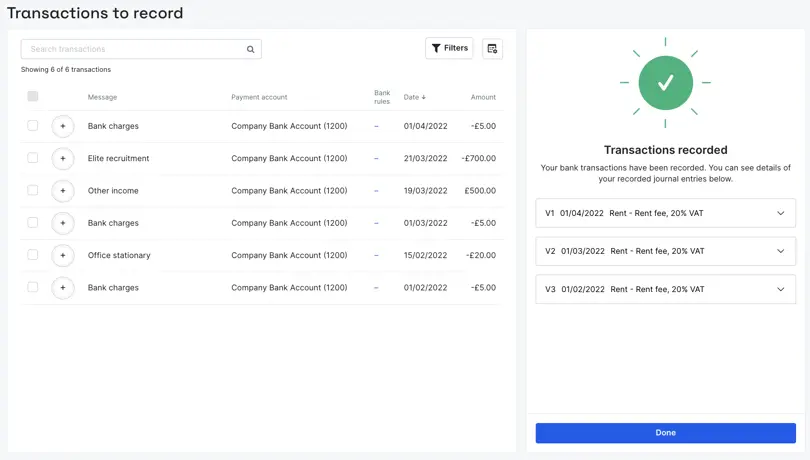This screenshot has height=460, width=810.
Task: Click plus icon for Elite recruitment row
Action: click(63, 159)
